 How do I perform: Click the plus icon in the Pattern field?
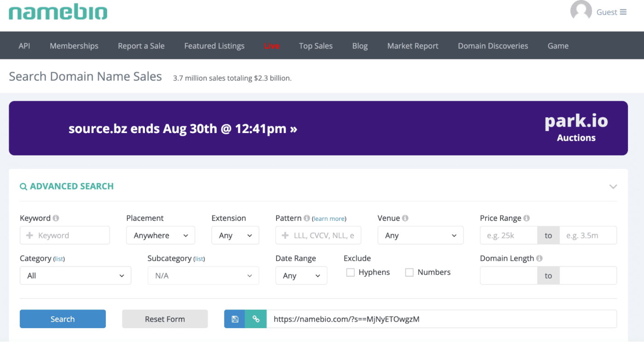[285, 235]
